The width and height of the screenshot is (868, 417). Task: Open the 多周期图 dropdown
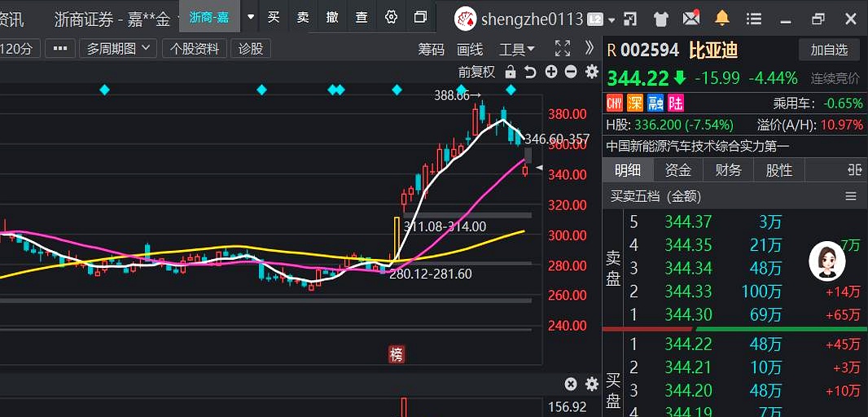point(118,49)
